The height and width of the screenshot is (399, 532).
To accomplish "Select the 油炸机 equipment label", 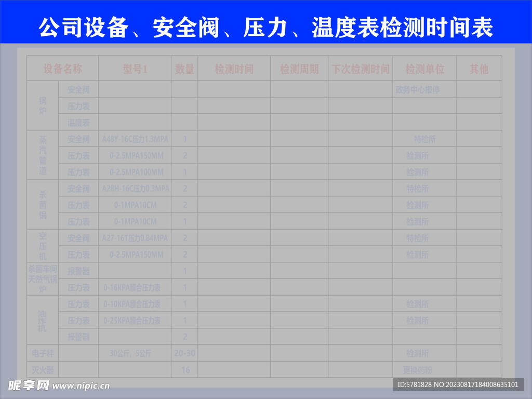I will point(42,321).
